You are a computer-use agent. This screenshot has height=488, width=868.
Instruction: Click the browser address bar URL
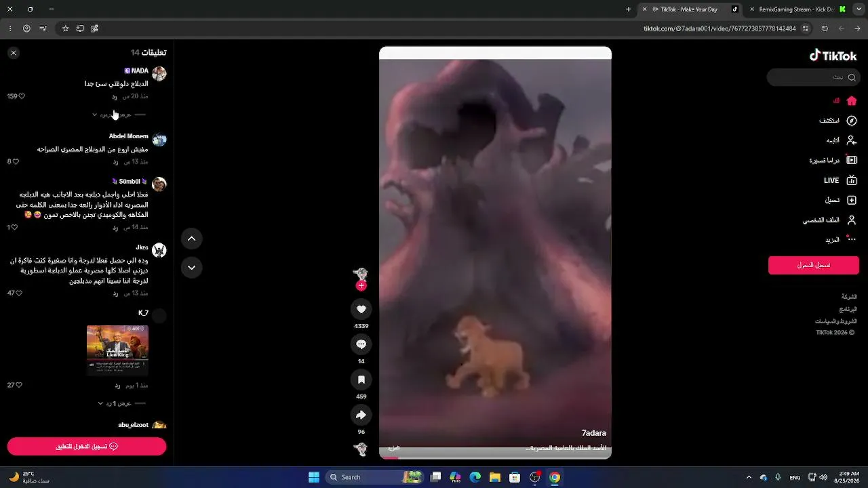pyautogui.click(x=719, y=28)
